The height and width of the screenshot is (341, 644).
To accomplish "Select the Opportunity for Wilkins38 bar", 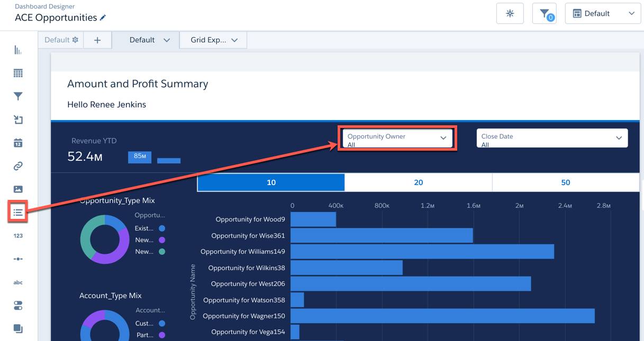I will point(347,268).
